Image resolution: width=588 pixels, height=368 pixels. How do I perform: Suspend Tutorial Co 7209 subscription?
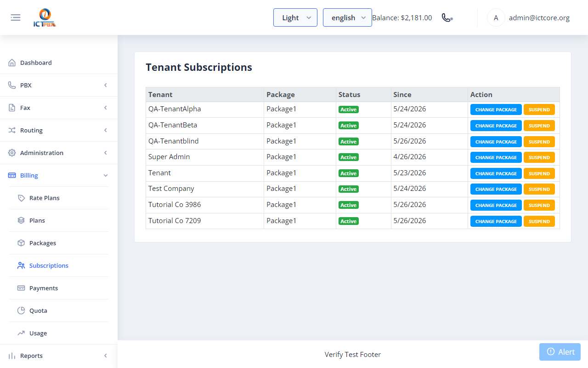tap(539, 221)
